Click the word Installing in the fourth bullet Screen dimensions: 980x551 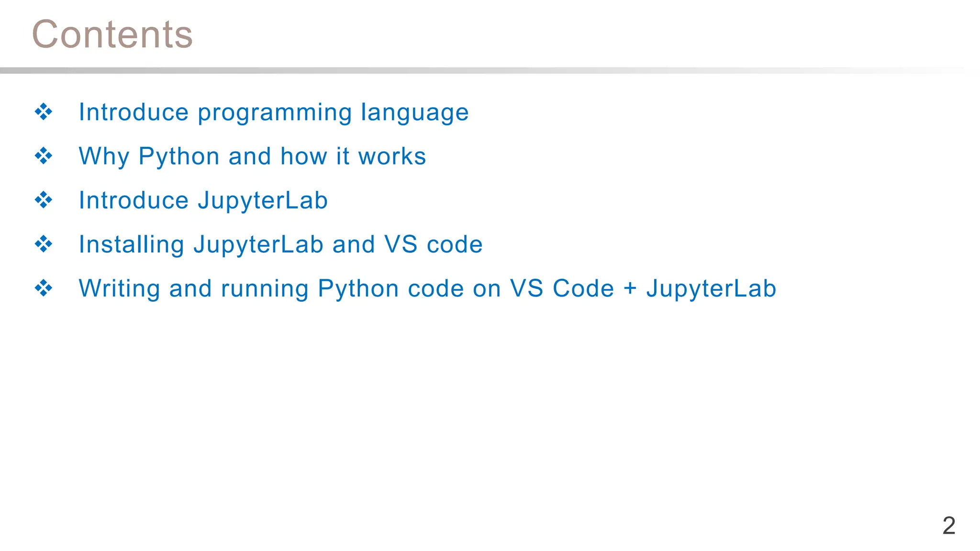(x=132, y=245)
